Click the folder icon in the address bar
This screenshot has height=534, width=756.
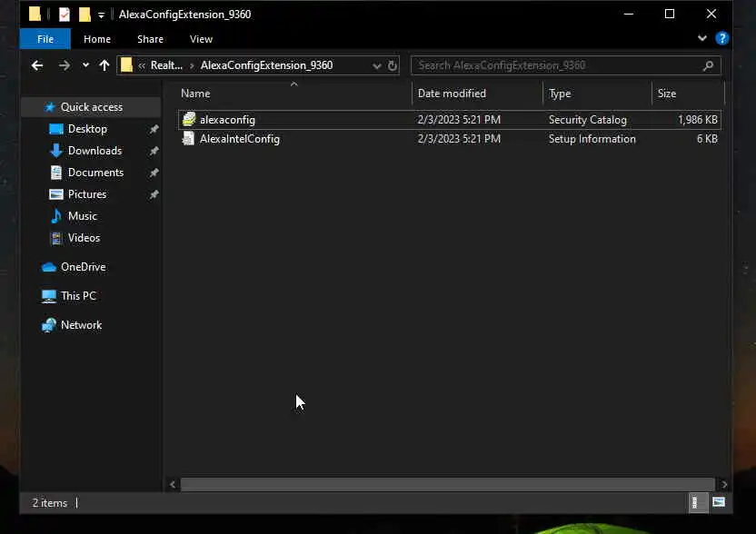[x=126, y=64]
